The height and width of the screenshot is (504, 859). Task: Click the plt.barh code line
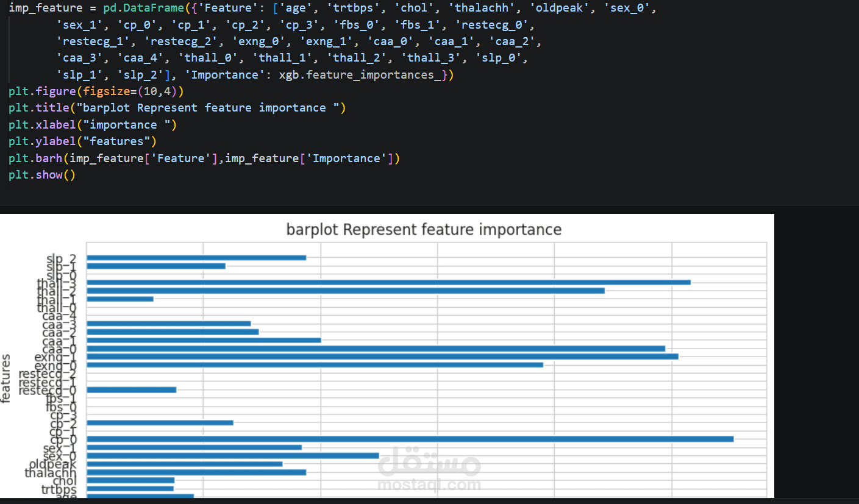coord(204,158)
